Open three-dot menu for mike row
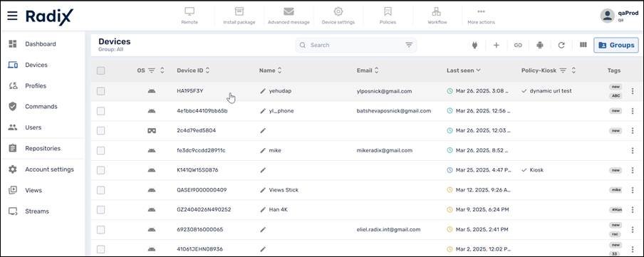 point(633,150)
